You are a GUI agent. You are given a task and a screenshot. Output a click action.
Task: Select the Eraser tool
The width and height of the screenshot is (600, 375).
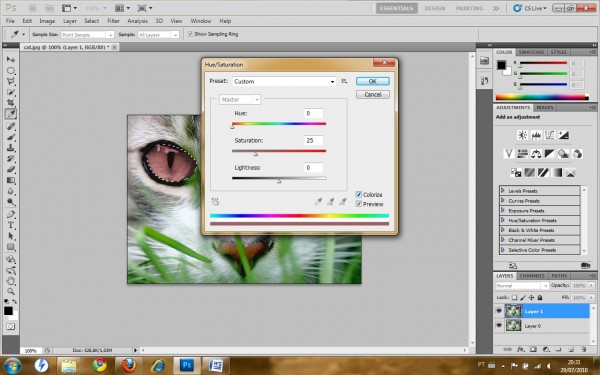pos(11,169)
